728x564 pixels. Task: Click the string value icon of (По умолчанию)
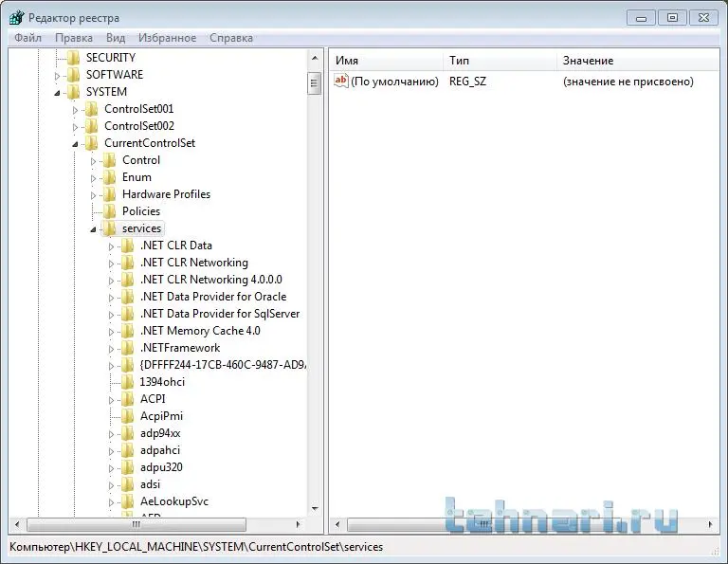(x=341, y=82)
